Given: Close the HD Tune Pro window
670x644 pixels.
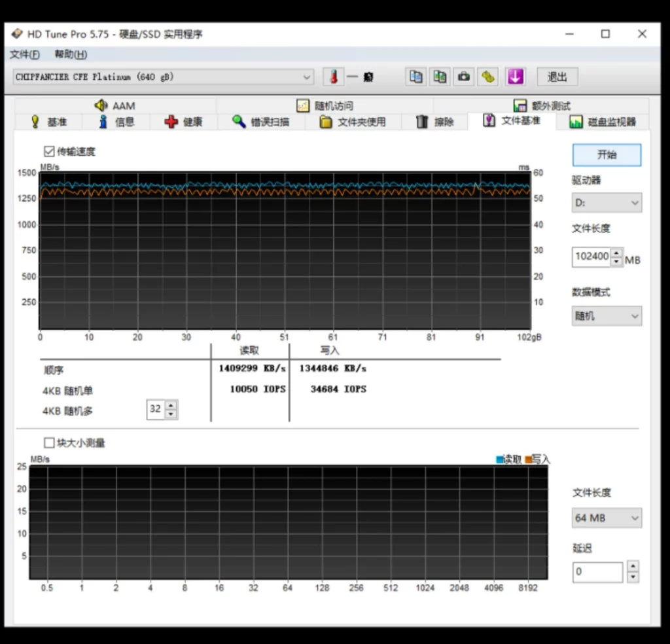Looking at the screenshot, I should pos(642,34).
